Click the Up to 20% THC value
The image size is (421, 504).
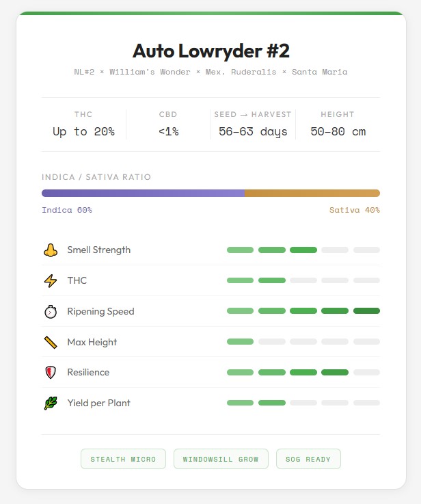point(83,131)
